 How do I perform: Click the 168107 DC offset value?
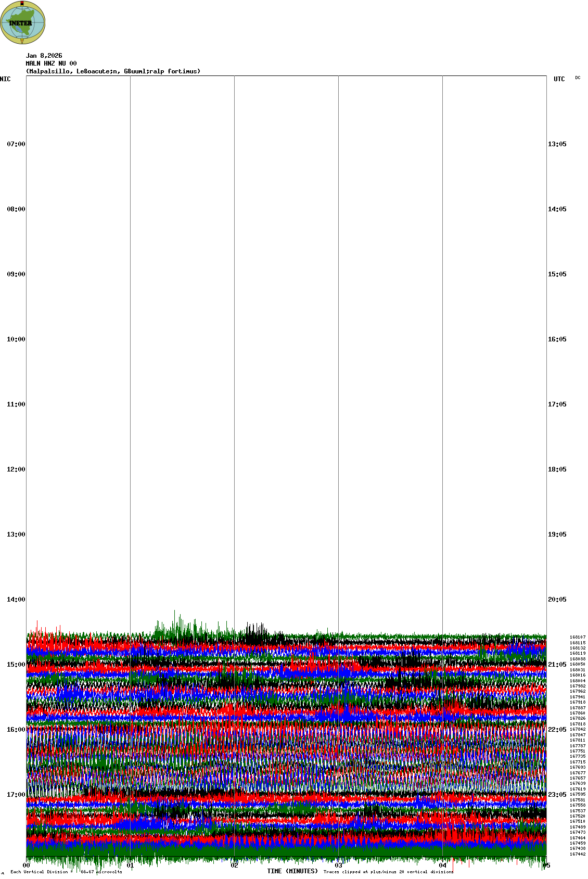point(577,637)
